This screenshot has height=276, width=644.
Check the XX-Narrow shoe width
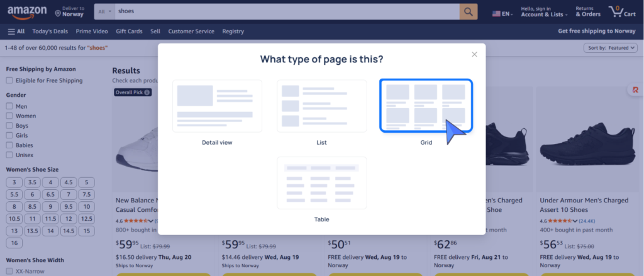coord(9,272)
